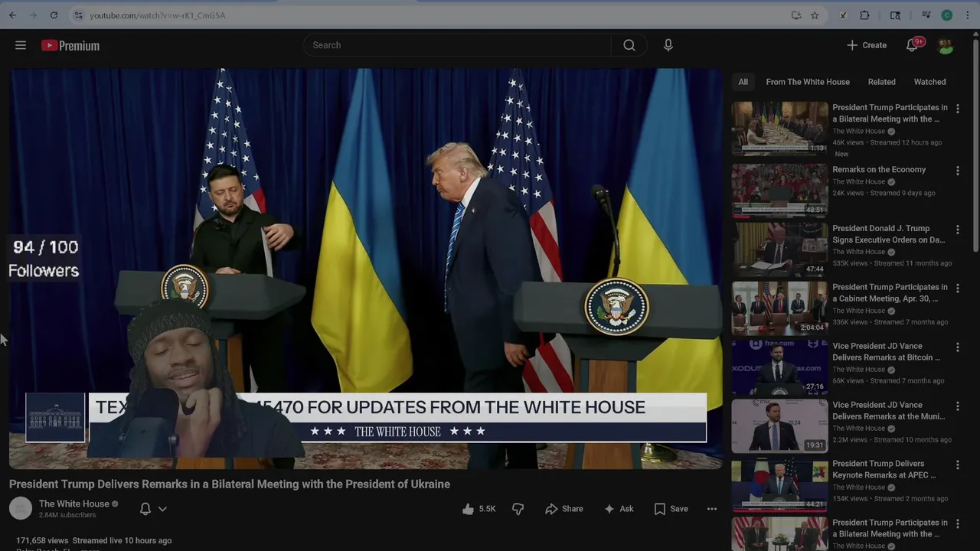
Task: Select the From The White House chip
Action: [808, 82]
